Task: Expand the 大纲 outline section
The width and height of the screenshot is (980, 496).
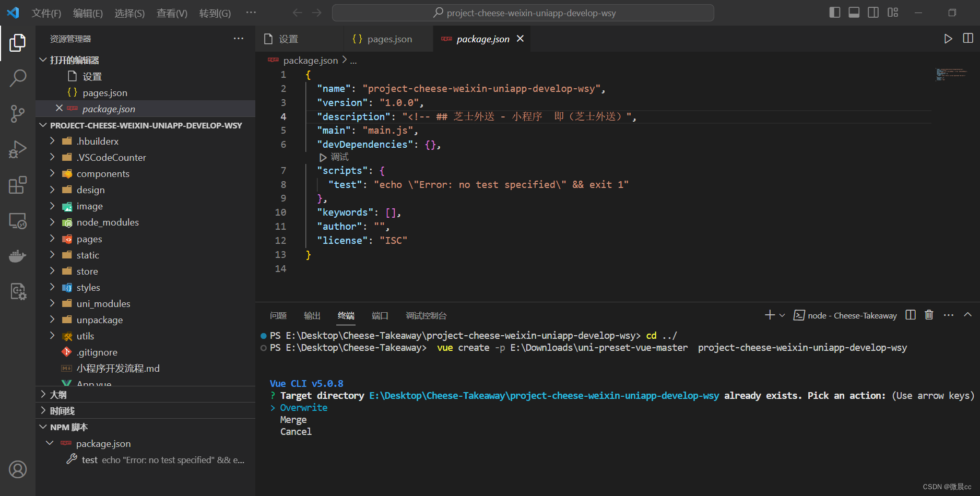Action: coord(145,395)
